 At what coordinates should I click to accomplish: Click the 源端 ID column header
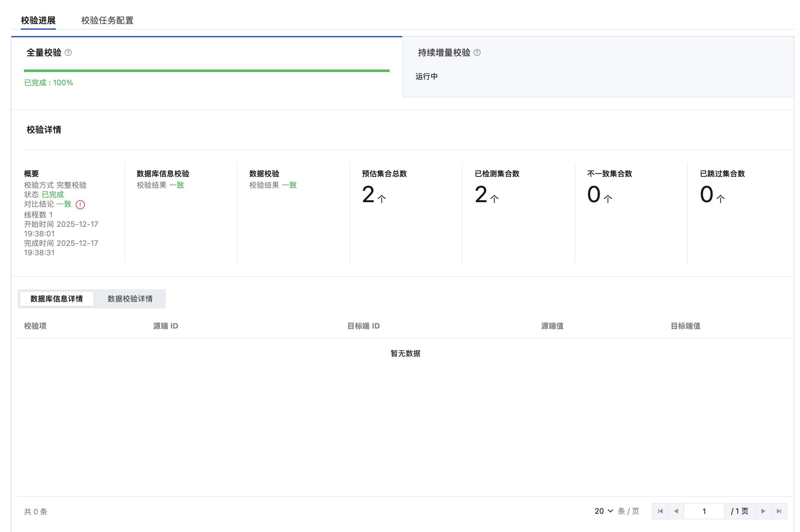coord(165,326)
